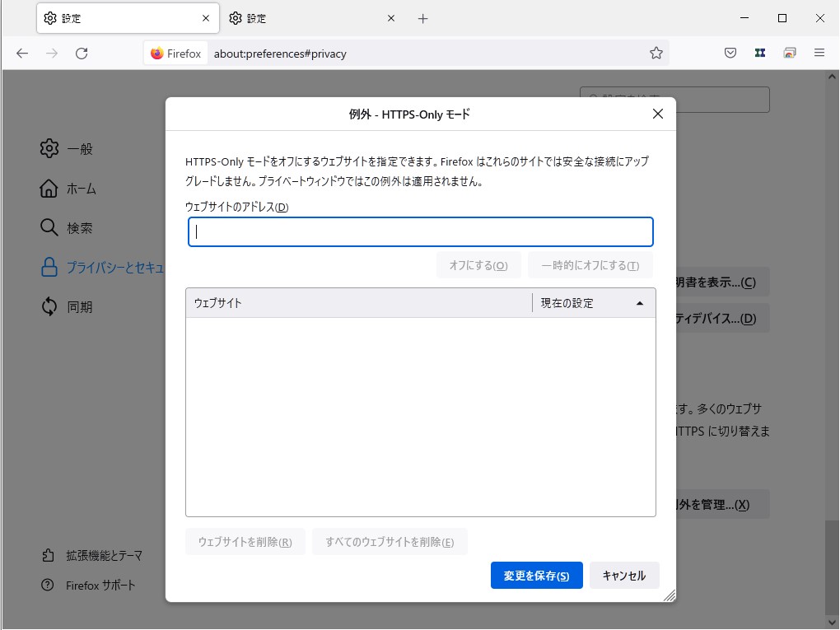Screen dimensions: 840x630
Task: Open a new tab with the plus button
Action: 422,17
